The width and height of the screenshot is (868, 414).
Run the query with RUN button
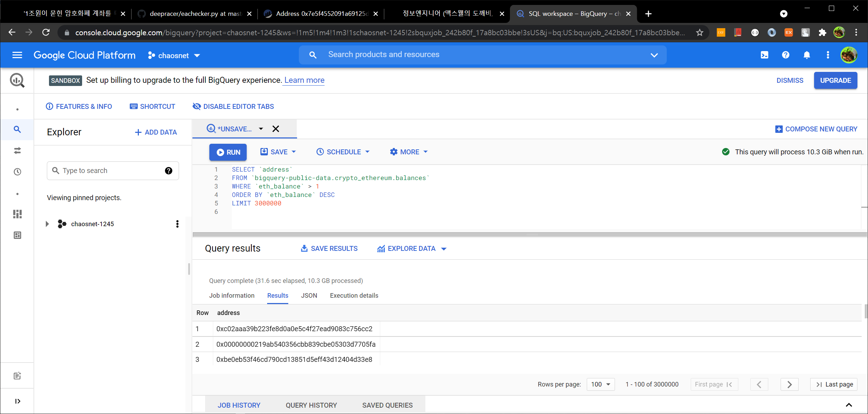[x=228, y=152]
